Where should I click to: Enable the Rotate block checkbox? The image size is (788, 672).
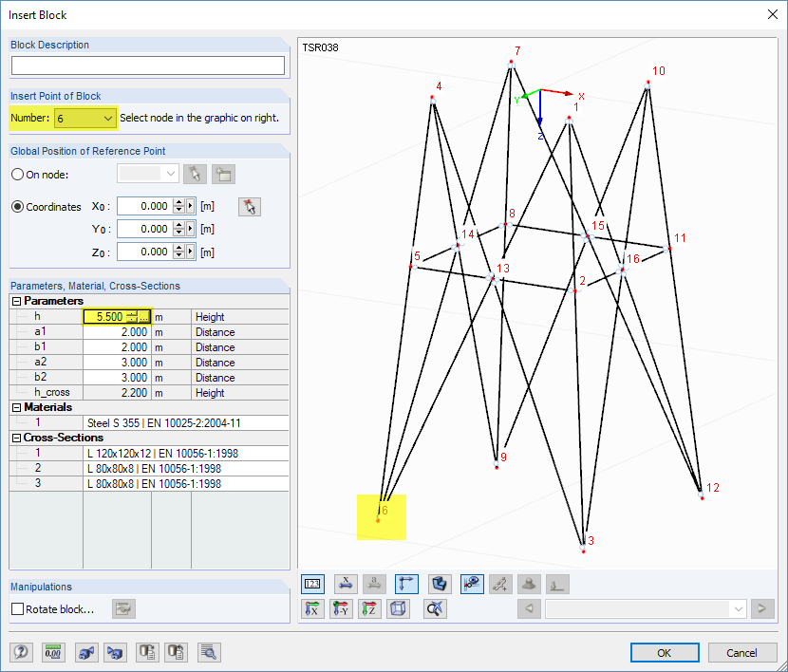pos(18,608)
